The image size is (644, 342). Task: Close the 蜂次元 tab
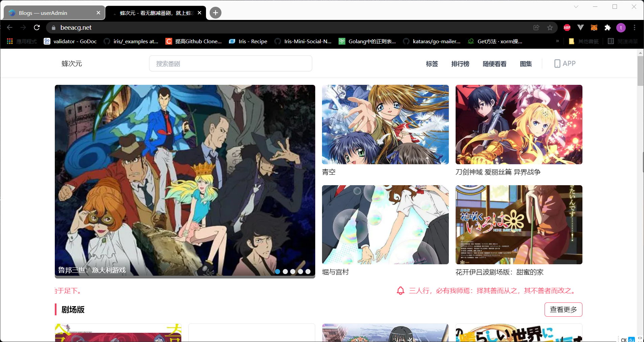tap(200, 13)
